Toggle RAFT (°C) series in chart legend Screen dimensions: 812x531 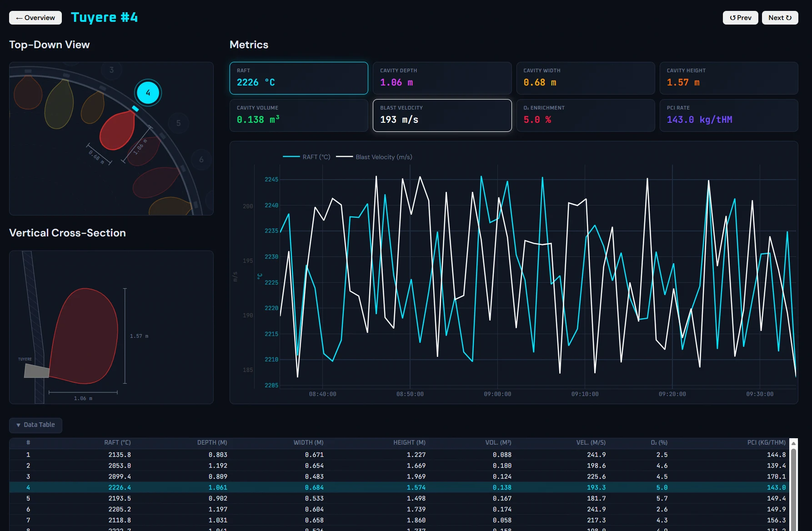[x=307, y=157]
